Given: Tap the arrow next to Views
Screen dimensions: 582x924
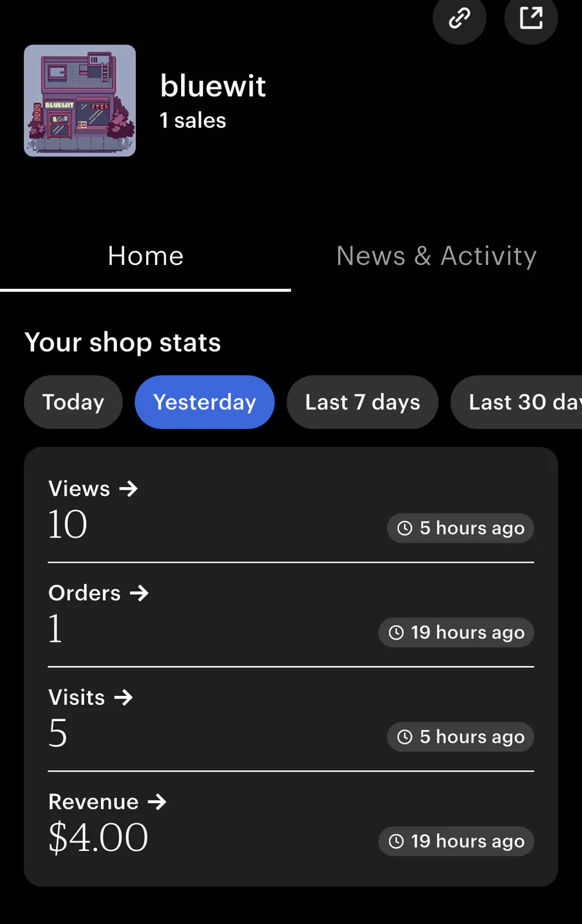Looking at the screenshot, I should pyautogui.click(x=129, y=488).
